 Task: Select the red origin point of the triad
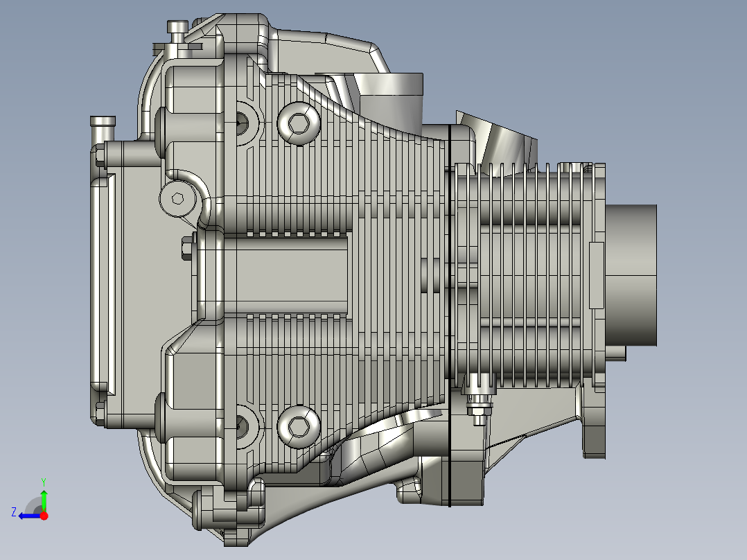[43, 516]
